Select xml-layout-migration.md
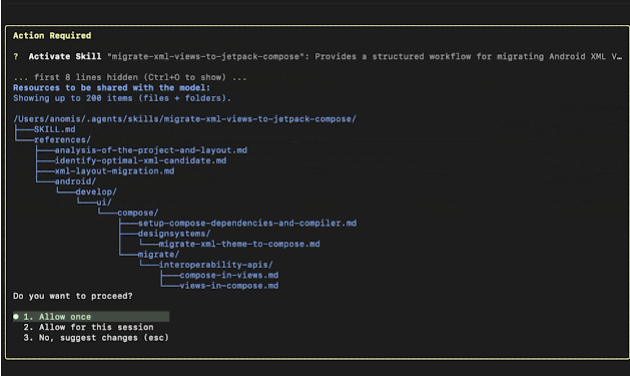Image resolution: width=630 pixels, height=376 pixels. pos(115,171)
